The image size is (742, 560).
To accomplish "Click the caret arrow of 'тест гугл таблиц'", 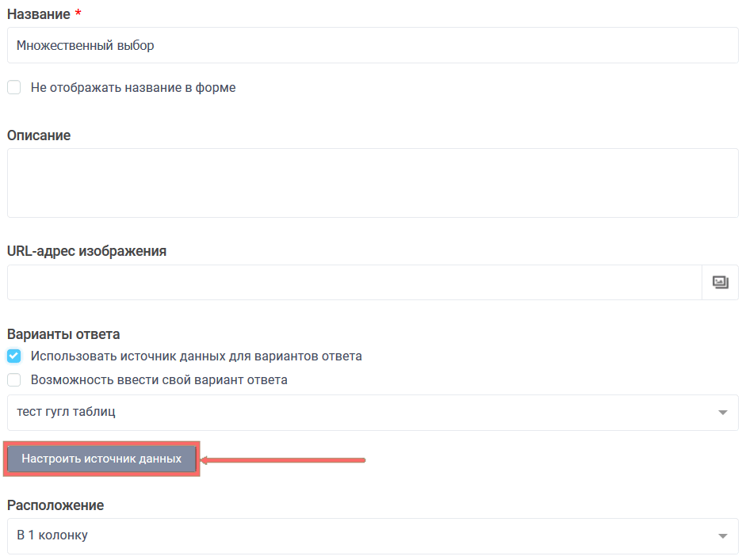I will point(722,413).
